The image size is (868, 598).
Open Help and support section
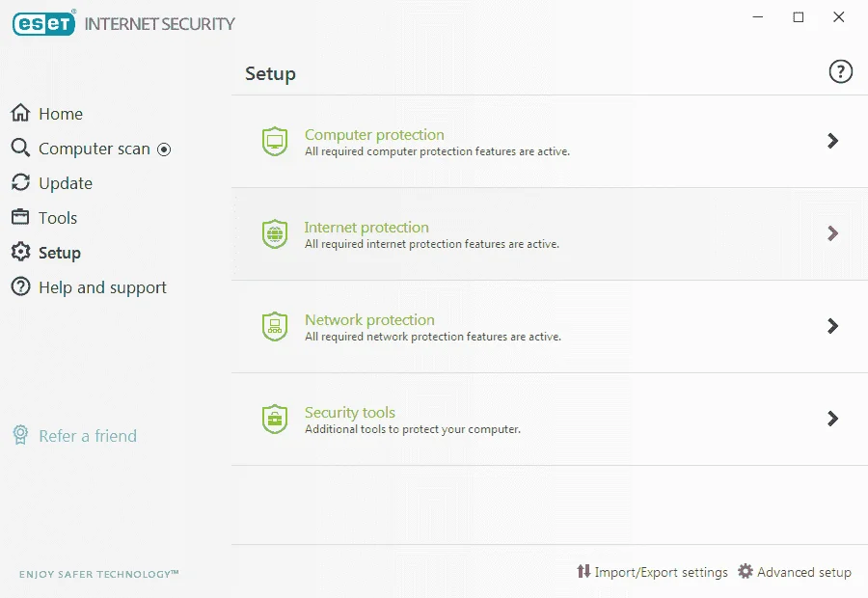(102, 287)
